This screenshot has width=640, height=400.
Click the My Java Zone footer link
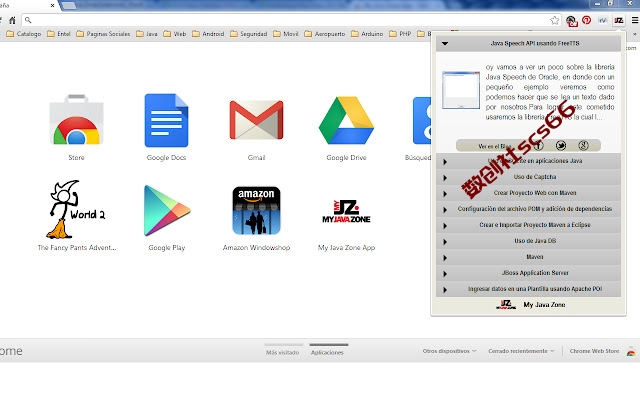544,305
